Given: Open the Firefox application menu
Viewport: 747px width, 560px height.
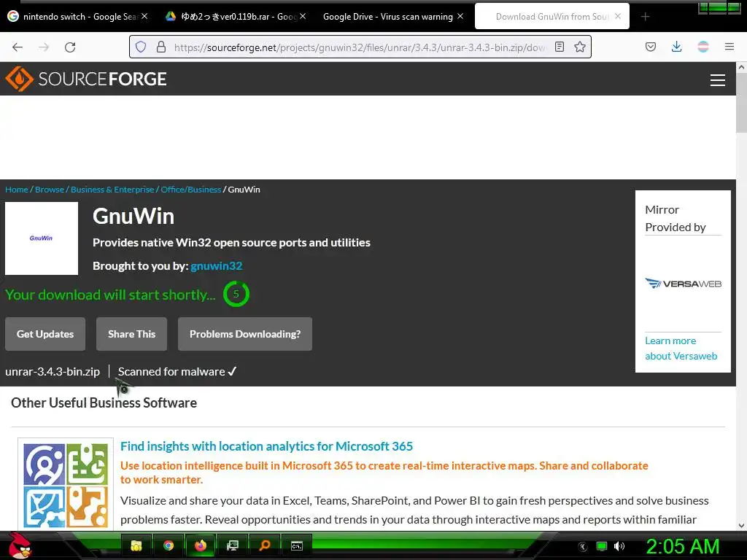Looking at the screenshot, I should [x=729, y=47].
